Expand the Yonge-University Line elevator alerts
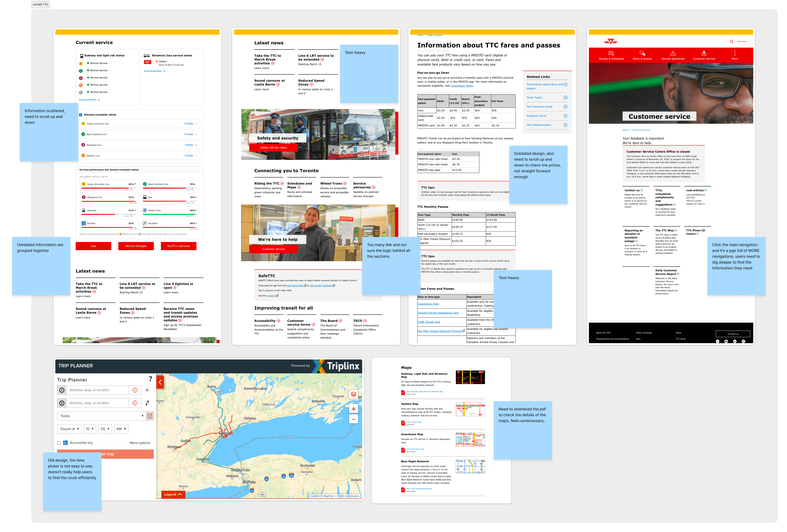The height and width of the screenshot is (532, 787). (x=196, y=124)
